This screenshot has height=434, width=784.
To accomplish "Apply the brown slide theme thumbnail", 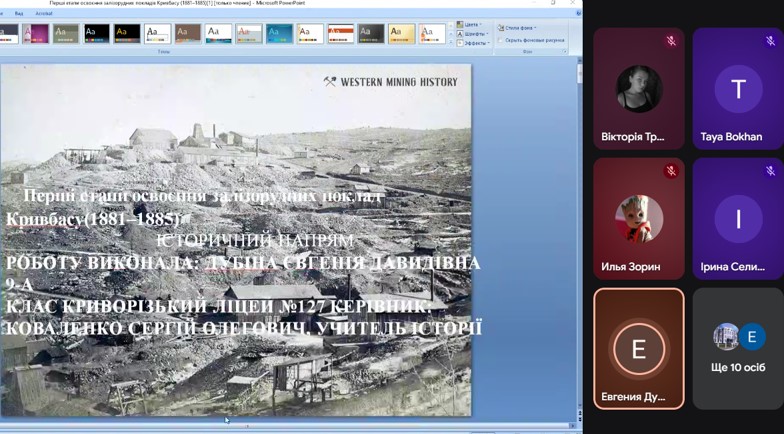I will (x=187, y=34).
